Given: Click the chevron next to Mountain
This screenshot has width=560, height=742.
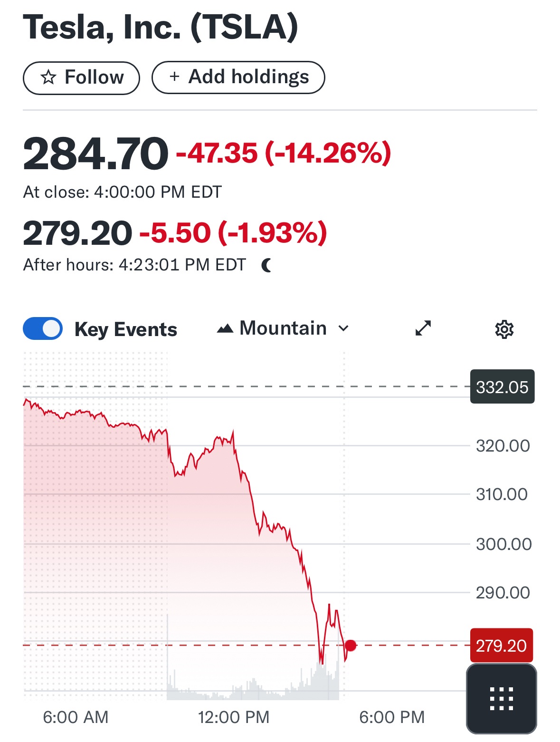Looking at the screenshot, I should (x=343, y=328).
